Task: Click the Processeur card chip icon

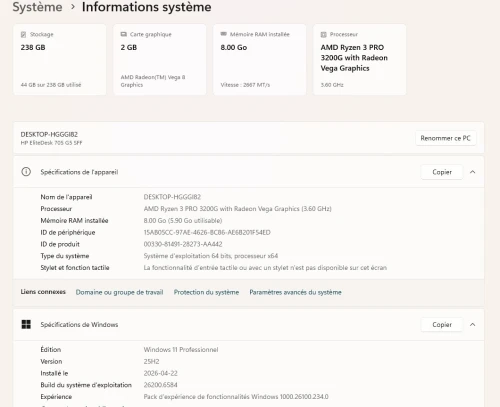Action: pyautogui.click(x=323, y=34)
